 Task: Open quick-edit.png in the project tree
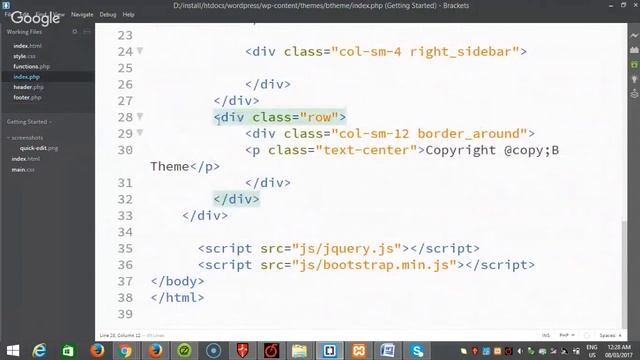[39, 148]
